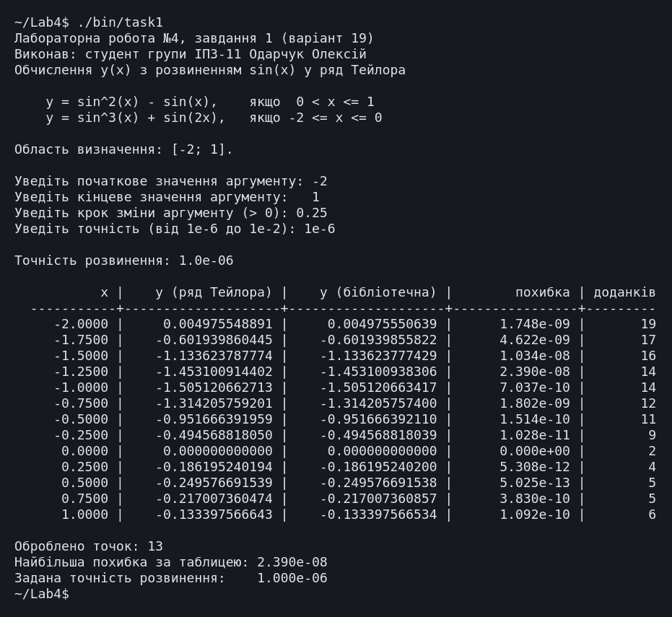The width and height of the screenshot is (672, 617).
Task: Click the entered step value 0.25
Action: click(312, 213)
